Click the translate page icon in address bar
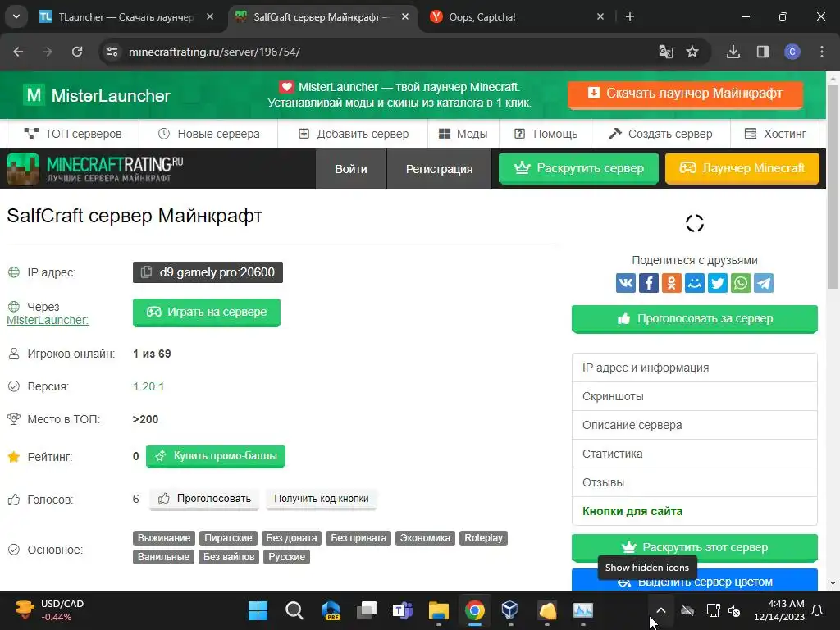 (x=665, y=52)
